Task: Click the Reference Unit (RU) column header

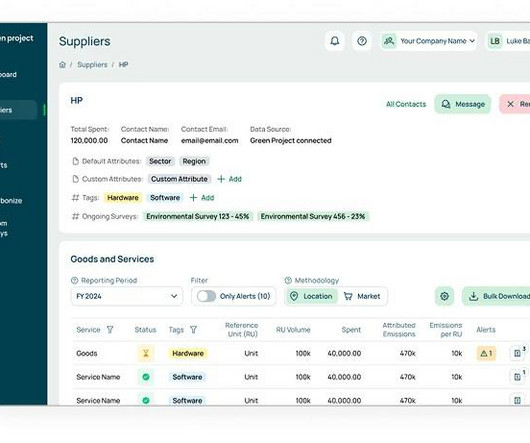Action: coord(241,329)
